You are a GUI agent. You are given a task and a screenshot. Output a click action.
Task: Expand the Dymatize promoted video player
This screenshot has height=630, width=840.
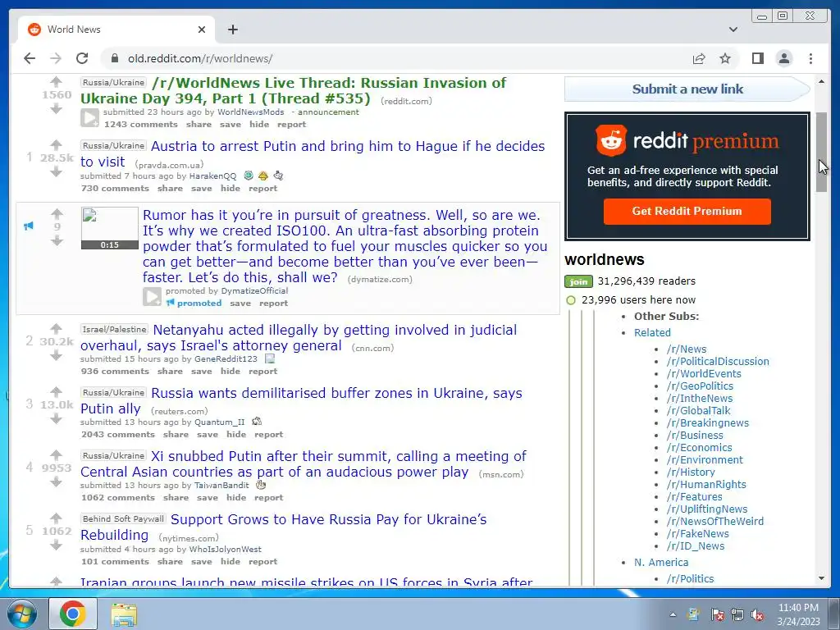[152, 297]
